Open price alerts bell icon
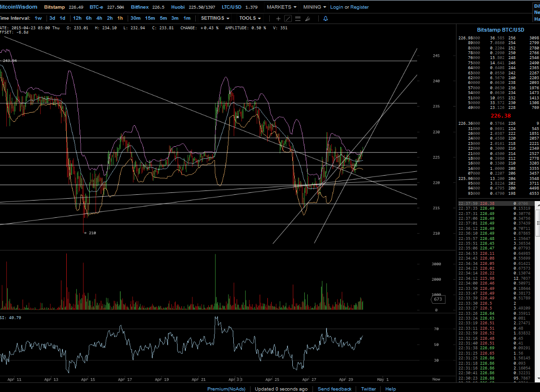 point(325,19)
